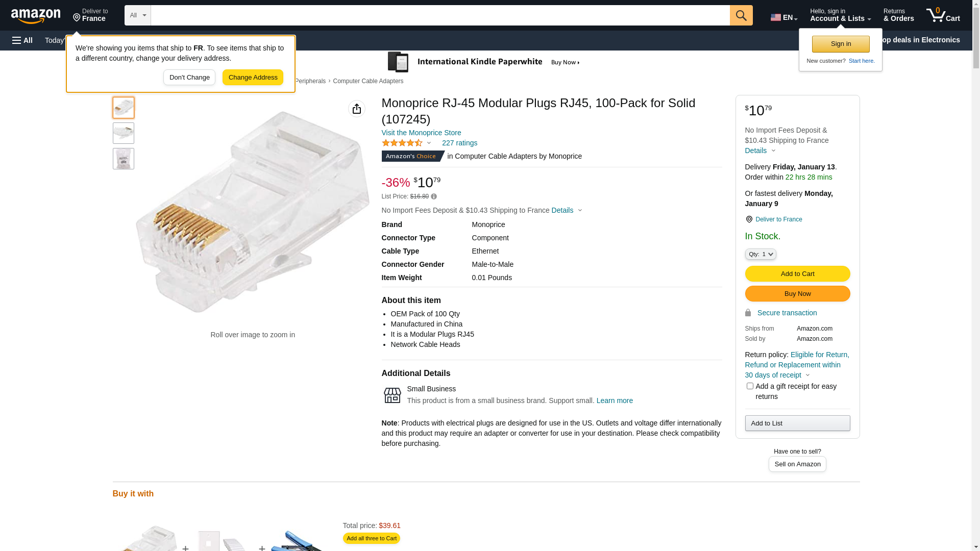980x551 pixels.
Task: Open the search category All dropdown
Action: click(x=137, y=15)
